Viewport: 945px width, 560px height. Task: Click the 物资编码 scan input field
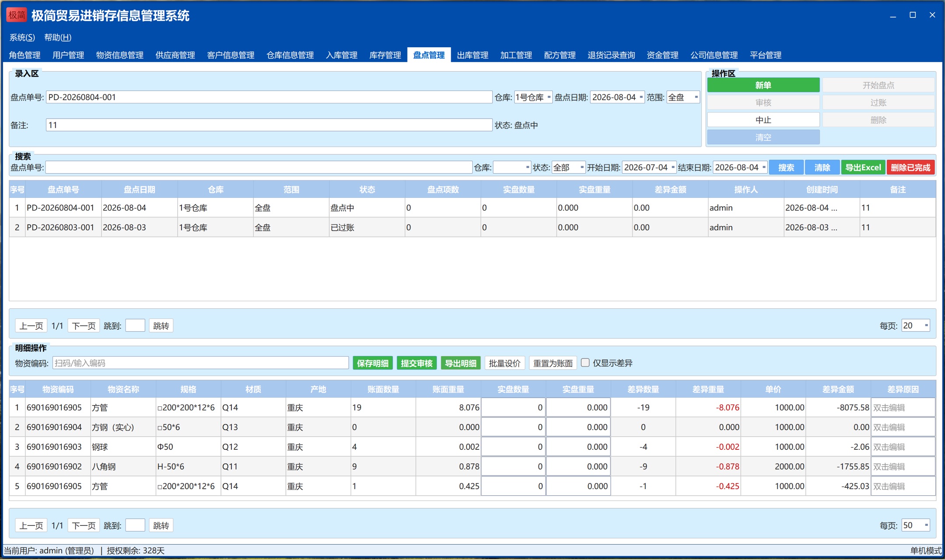200,363
